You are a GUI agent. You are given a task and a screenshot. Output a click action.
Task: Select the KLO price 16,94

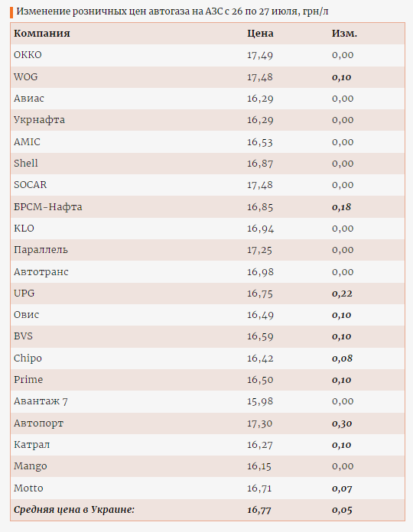[x=260, y=229]
